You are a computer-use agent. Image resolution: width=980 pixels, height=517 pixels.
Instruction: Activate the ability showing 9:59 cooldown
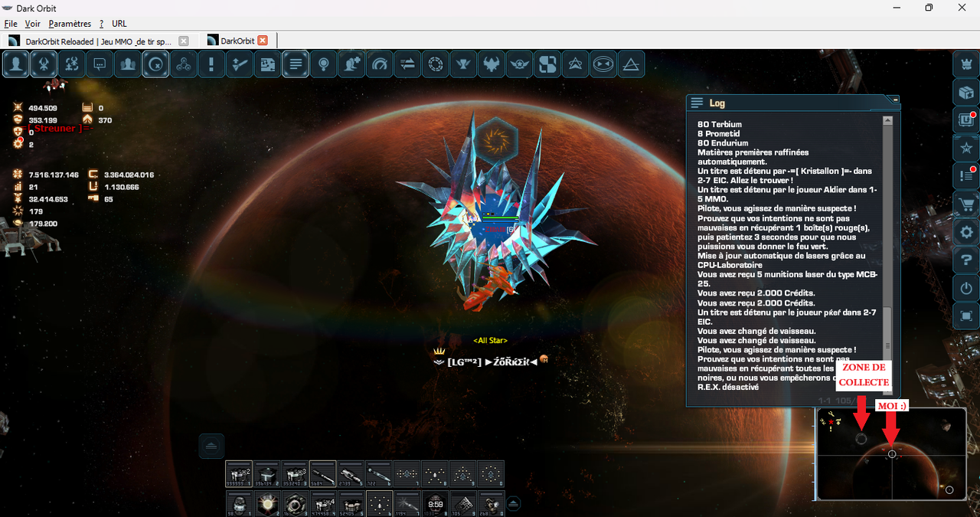pos(435,505)
